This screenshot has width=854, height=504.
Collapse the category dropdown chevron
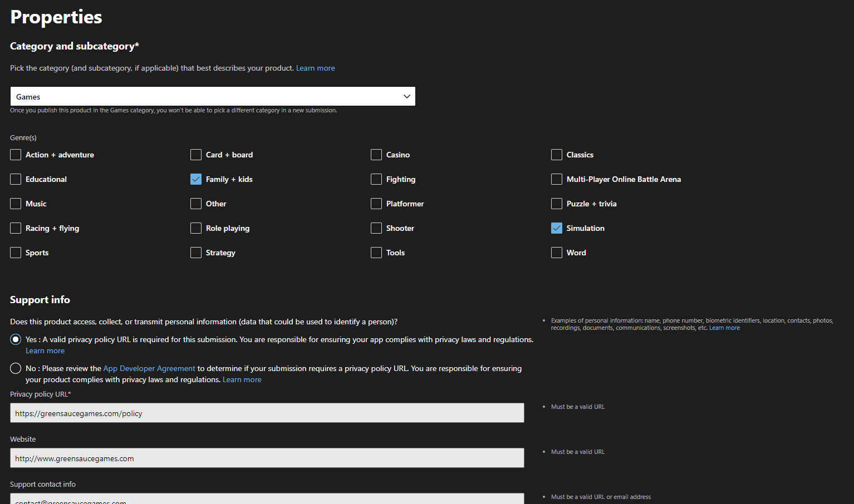(x=406, y=96)
